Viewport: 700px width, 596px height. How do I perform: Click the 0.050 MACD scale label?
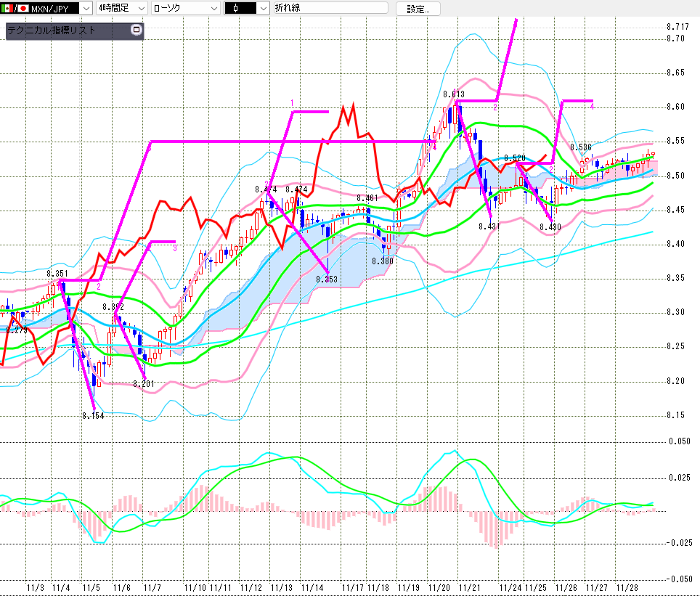pos(680,441)
